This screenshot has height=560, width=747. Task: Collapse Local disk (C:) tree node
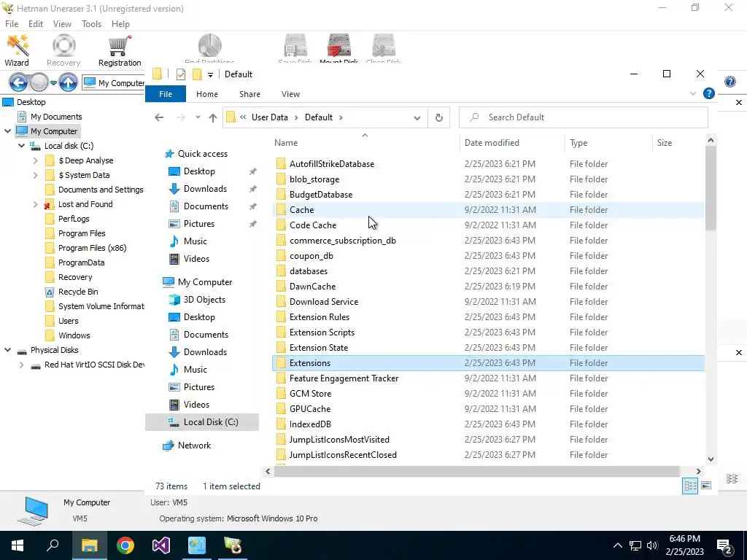click(x=21, y=146)
